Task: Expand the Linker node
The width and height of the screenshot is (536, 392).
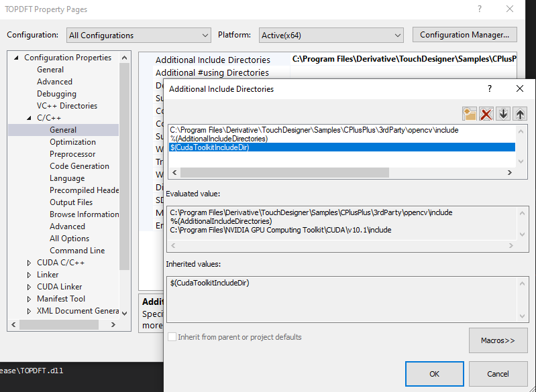Action: [29, 275]
